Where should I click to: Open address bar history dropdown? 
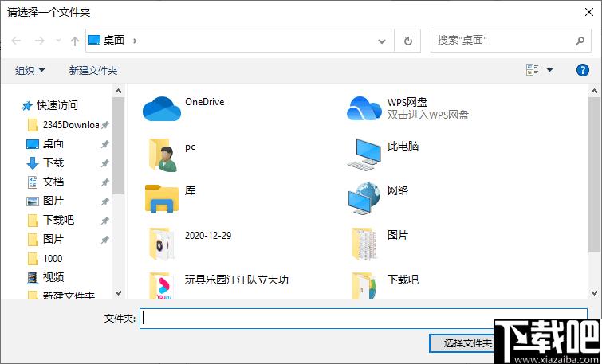[x=382, y=41]
